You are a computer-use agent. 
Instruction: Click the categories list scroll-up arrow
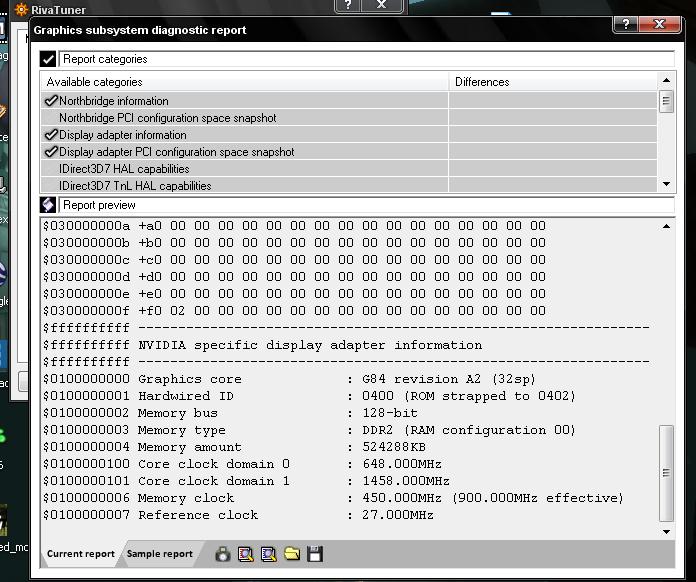[x=666, y=80]
